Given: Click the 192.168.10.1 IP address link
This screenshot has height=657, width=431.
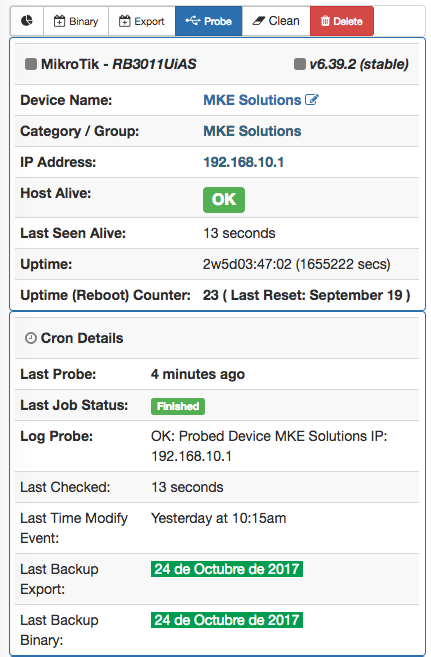Looking at the screenshot, I should tap(243, 162).
